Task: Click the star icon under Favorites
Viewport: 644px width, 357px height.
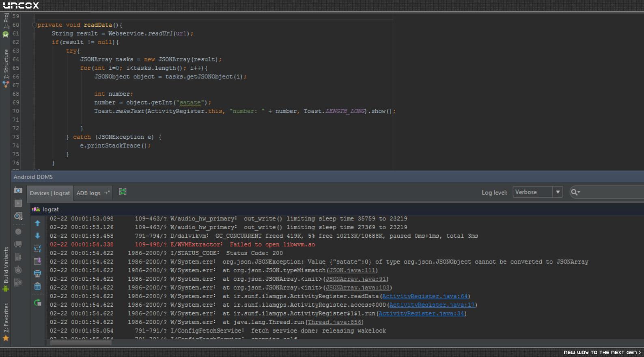Action: (6, 338)
